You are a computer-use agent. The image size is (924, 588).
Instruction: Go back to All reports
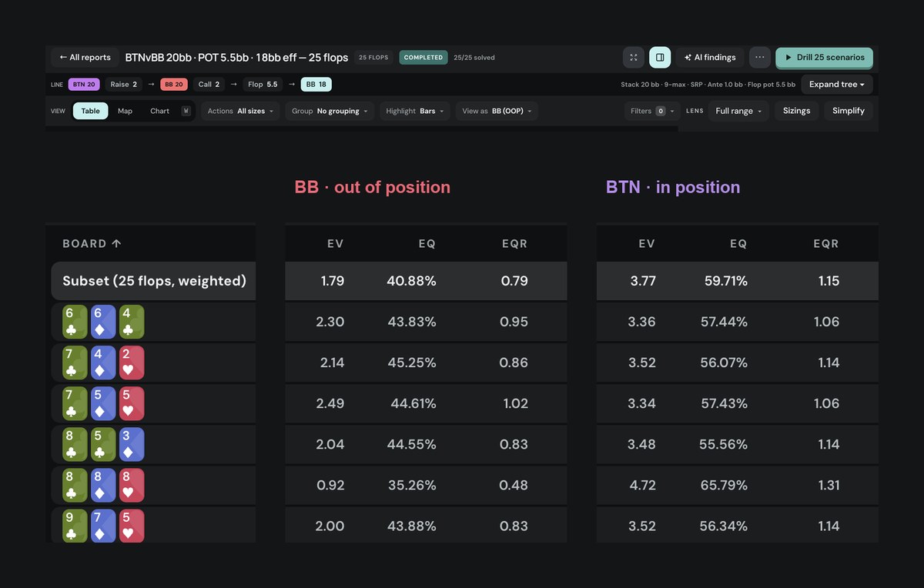click(85, 57)
